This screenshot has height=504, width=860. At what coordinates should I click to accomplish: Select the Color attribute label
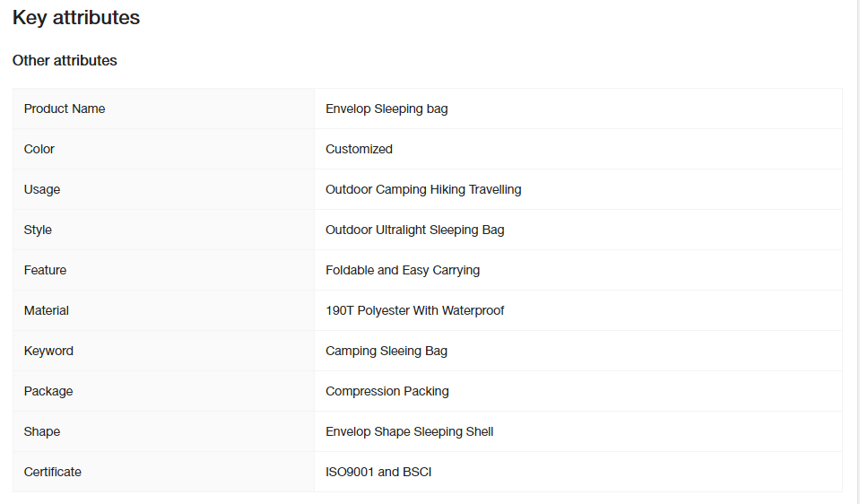[x=39, y=149]
